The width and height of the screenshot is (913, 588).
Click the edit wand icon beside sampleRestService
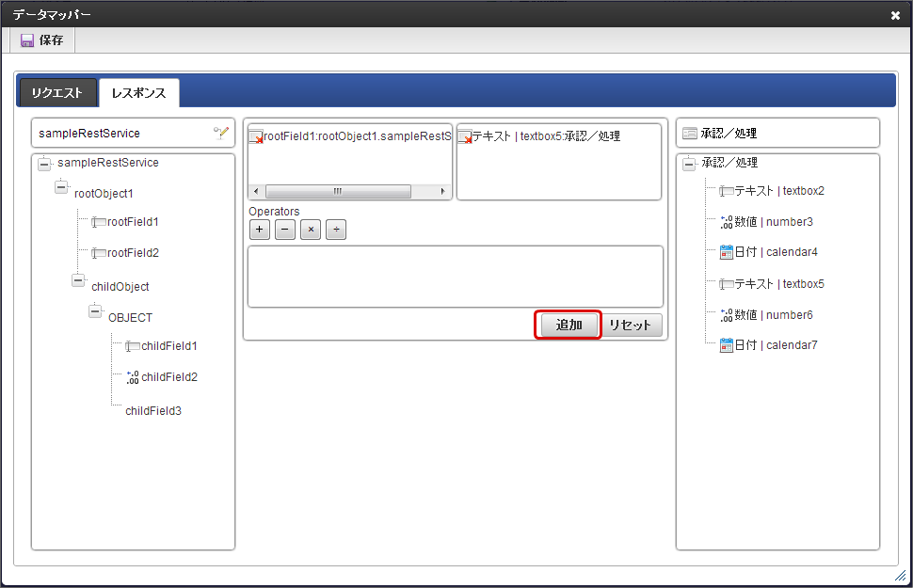point(220,133)
